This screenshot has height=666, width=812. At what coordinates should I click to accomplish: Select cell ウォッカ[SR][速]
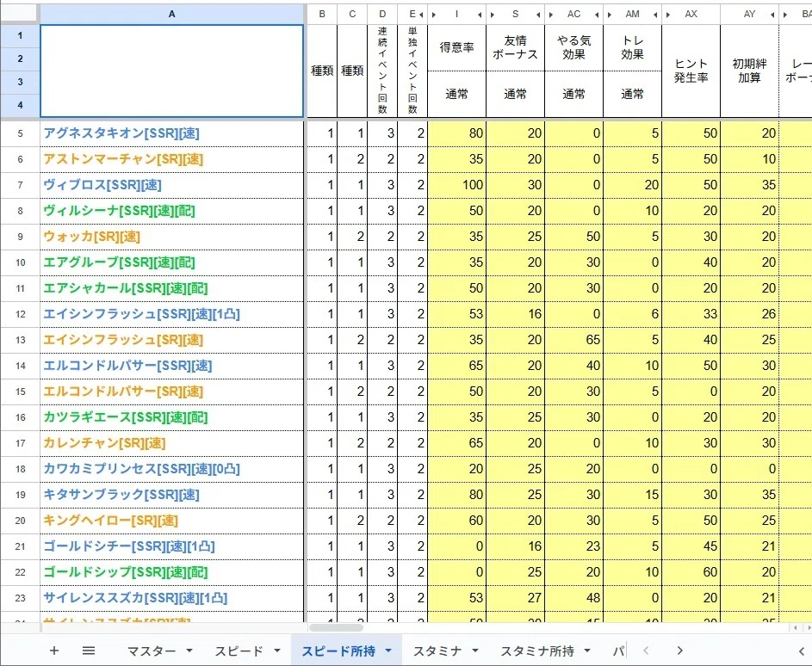coord(172,237)
